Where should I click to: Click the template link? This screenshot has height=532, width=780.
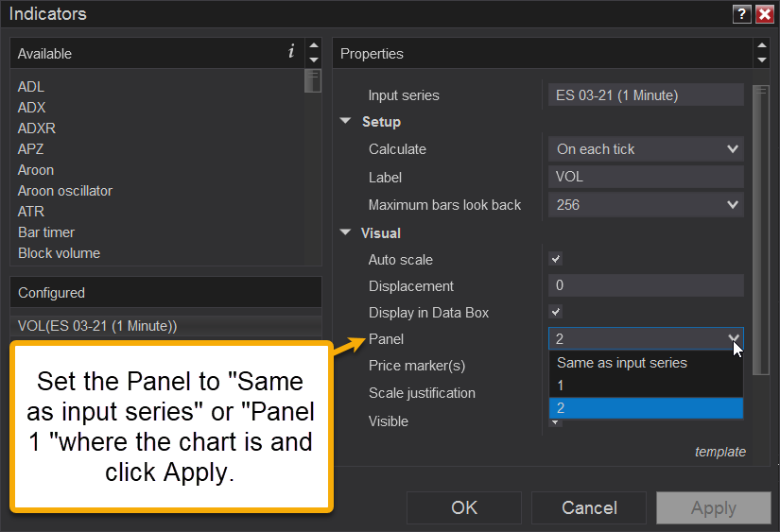(719, 452)
